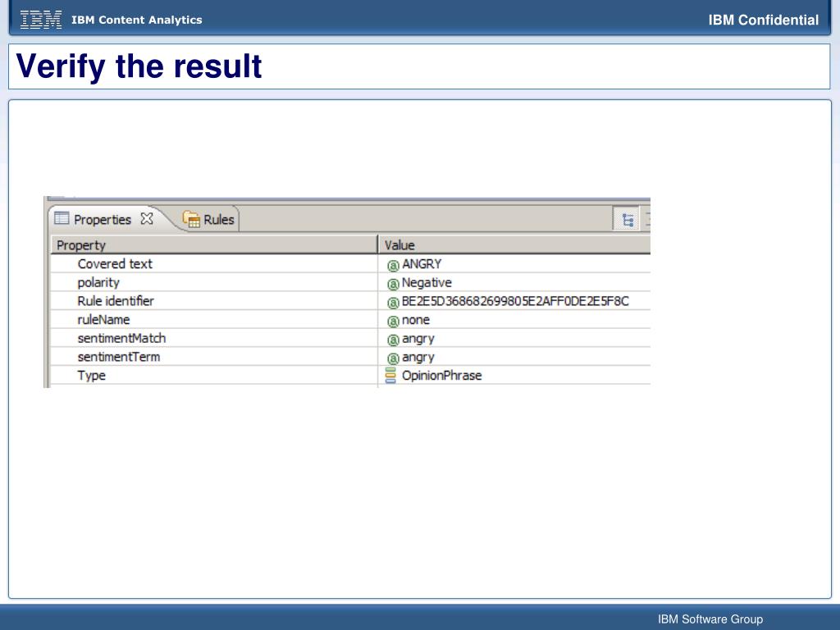Click the Rules tab folder icon
Image resolution: width=840 pixels, height=630 pixels.
[x=191, y=218]
